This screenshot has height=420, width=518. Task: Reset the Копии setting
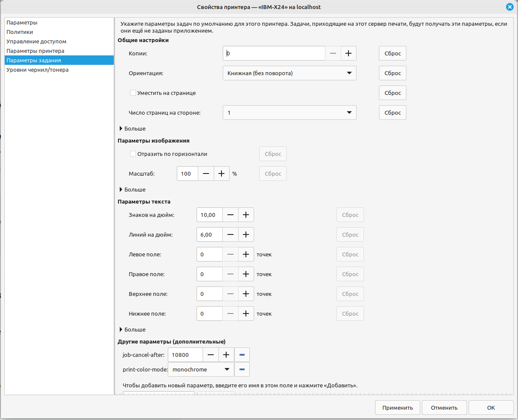click(x=393, y=53)
